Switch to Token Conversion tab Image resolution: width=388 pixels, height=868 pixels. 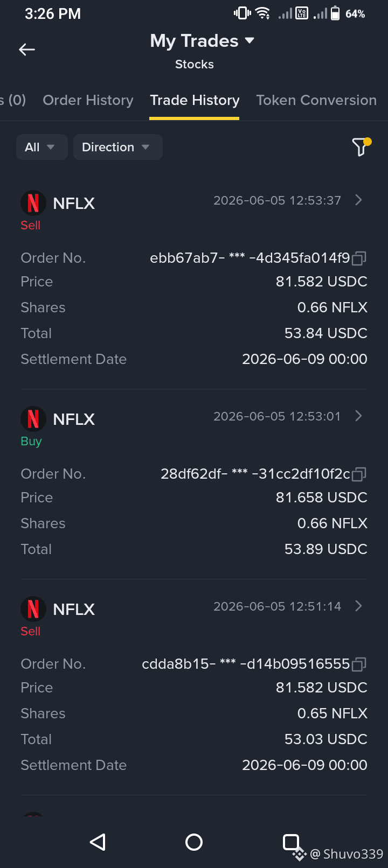tap(316, 100)
